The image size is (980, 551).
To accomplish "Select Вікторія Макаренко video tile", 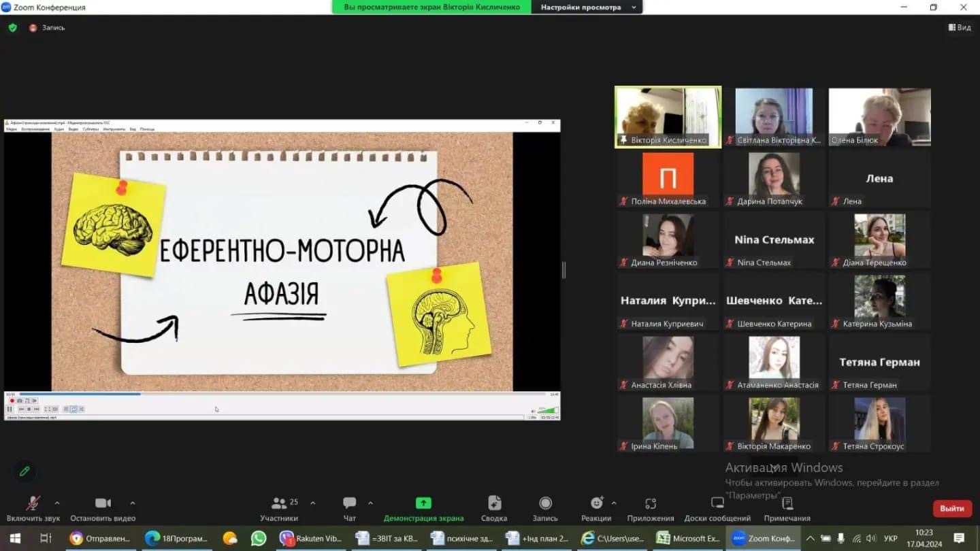I will pos(774,423).
